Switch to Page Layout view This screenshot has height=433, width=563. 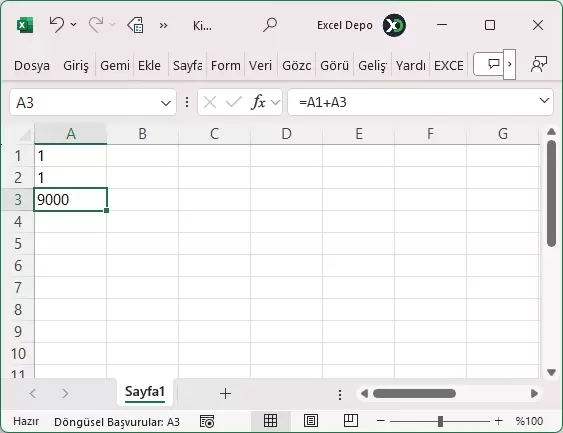point(311,421)
